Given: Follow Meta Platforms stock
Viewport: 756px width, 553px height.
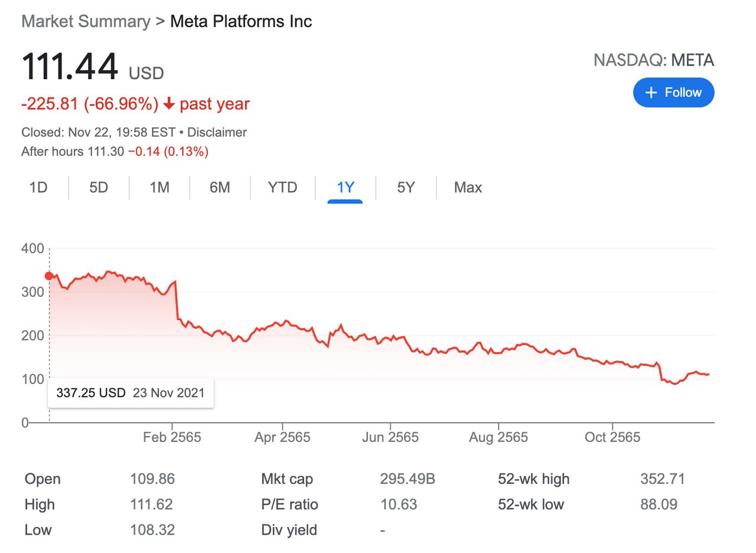Looking at the screenshot, I should coord(673,93).
